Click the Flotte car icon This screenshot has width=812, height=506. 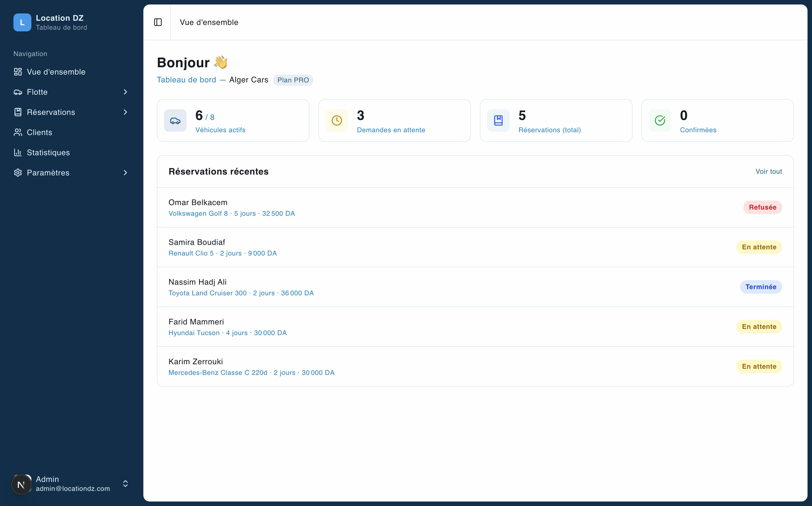(18, 92)
